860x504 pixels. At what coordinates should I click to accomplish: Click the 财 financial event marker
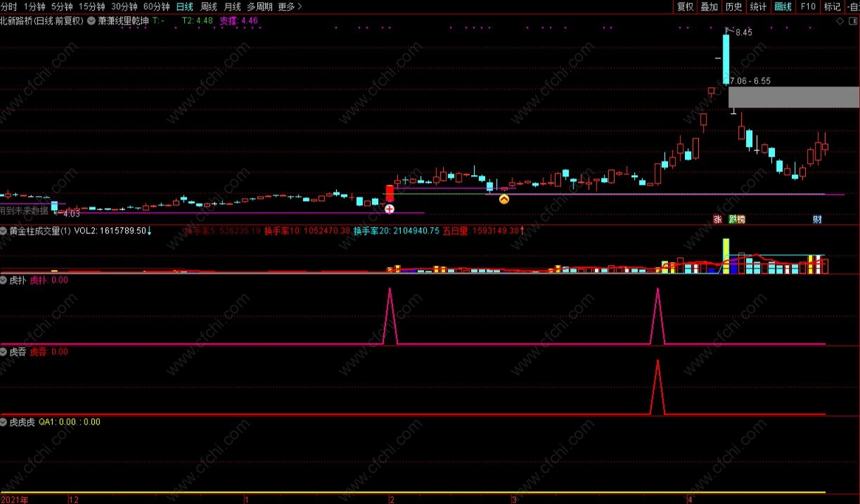click(x=817, y=219)
